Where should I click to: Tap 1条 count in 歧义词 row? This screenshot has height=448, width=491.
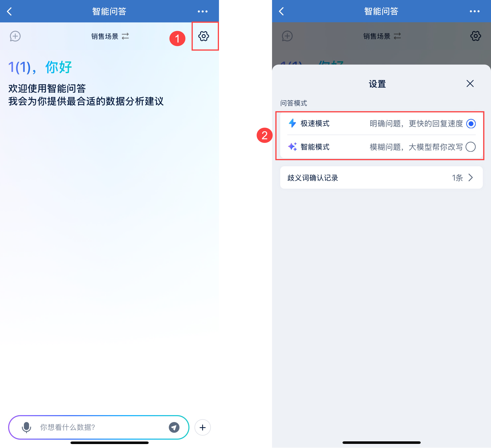[x=457, y=178]
